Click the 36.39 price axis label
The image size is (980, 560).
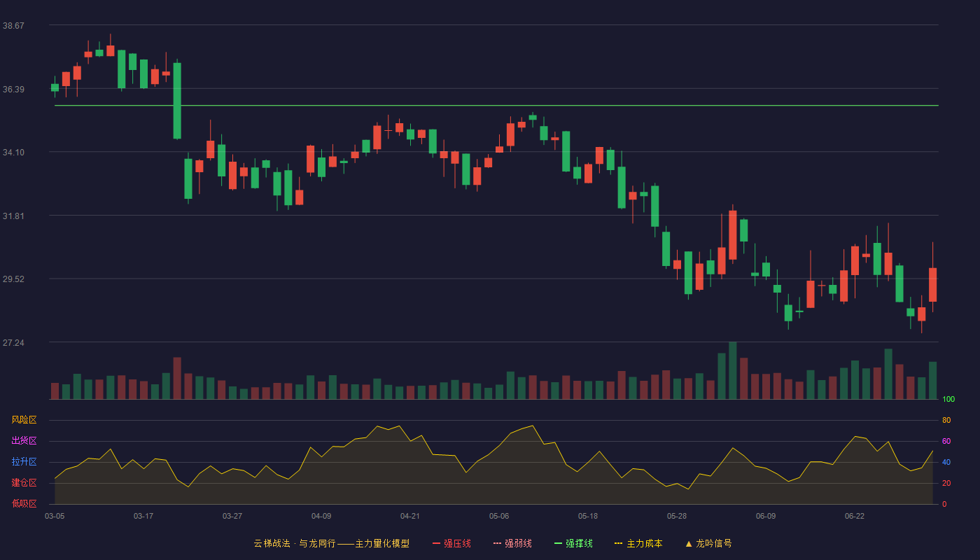coord(13,89)
